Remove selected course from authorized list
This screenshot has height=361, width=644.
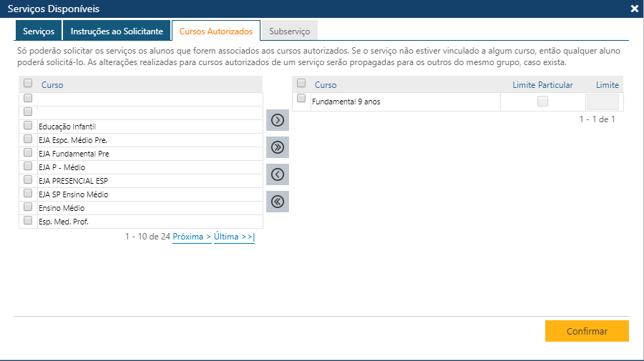(278, 174)
